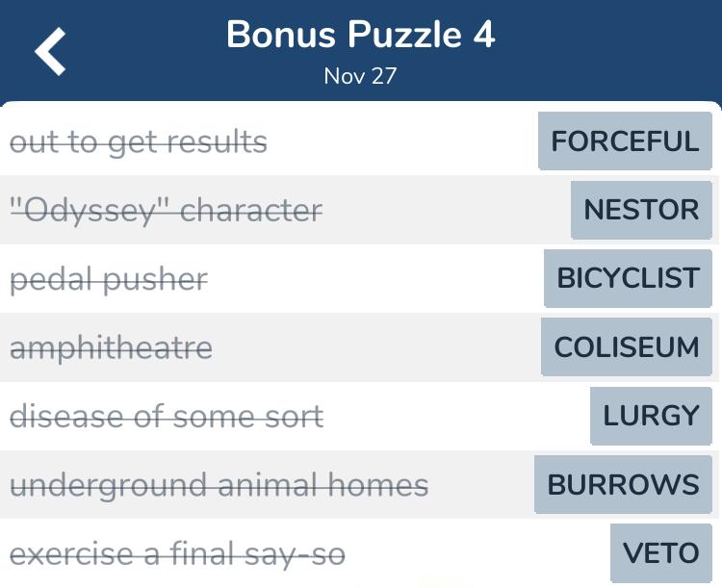This screenshot has height=588, width=722.
Task: Click the "exercise a final say-so" clue
Action: 178,554
